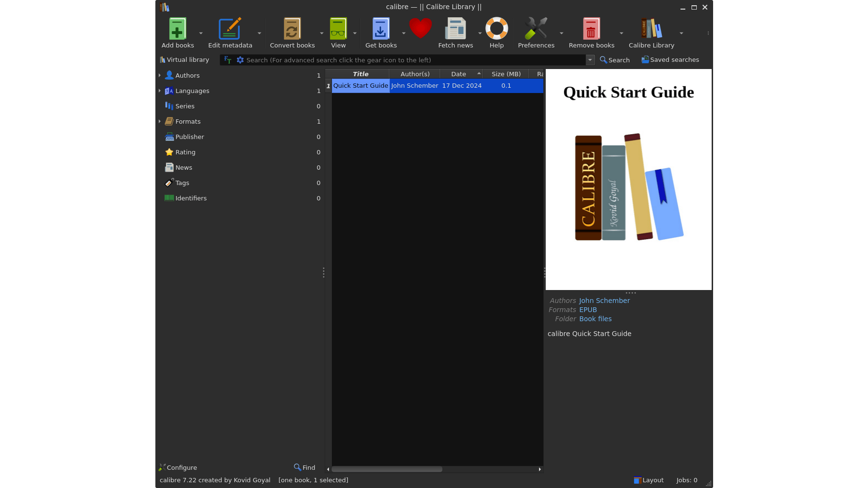Viewport: 868px width, 488px height.
Task: Sort books by Author(s) column header
Action: (415, 74)
